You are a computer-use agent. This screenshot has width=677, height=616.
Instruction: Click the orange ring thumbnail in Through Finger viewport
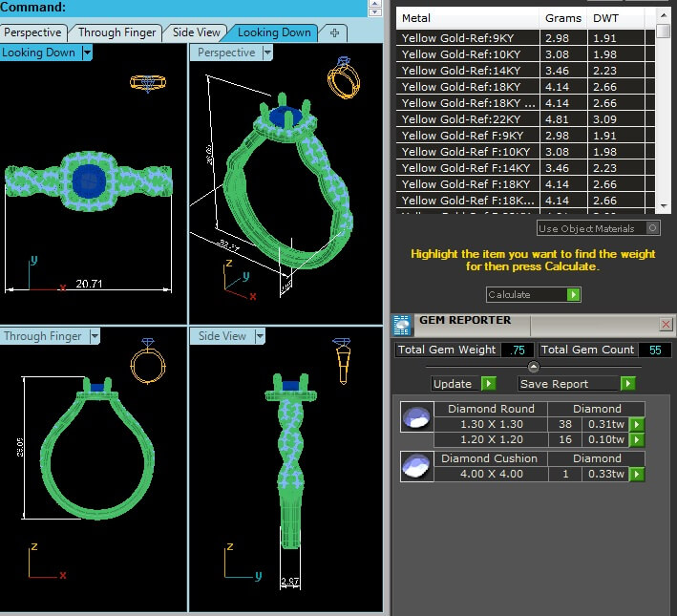[149, 362]
